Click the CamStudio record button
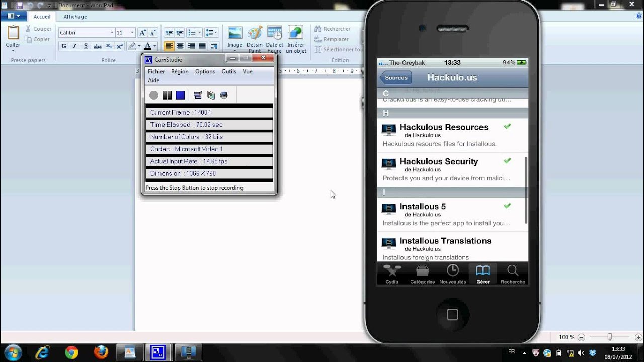 click(154, 95)
